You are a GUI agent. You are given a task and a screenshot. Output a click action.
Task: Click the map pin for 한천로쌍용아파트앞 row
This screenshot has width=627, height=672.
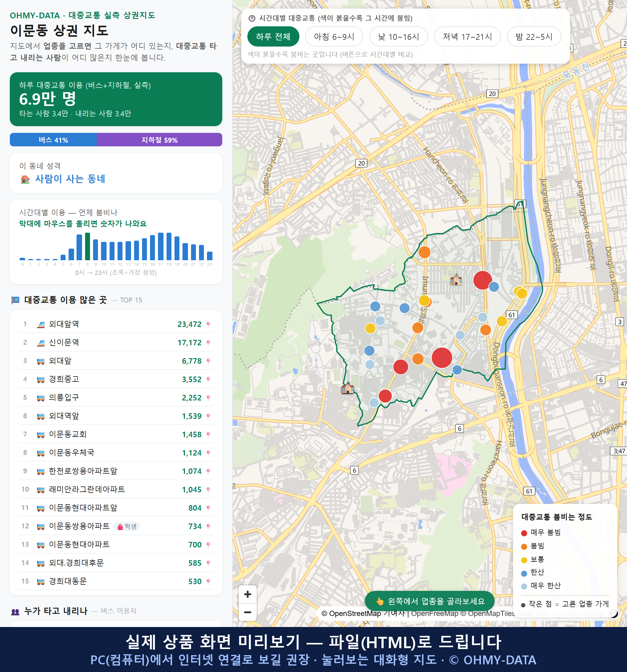tap(208, 471)
